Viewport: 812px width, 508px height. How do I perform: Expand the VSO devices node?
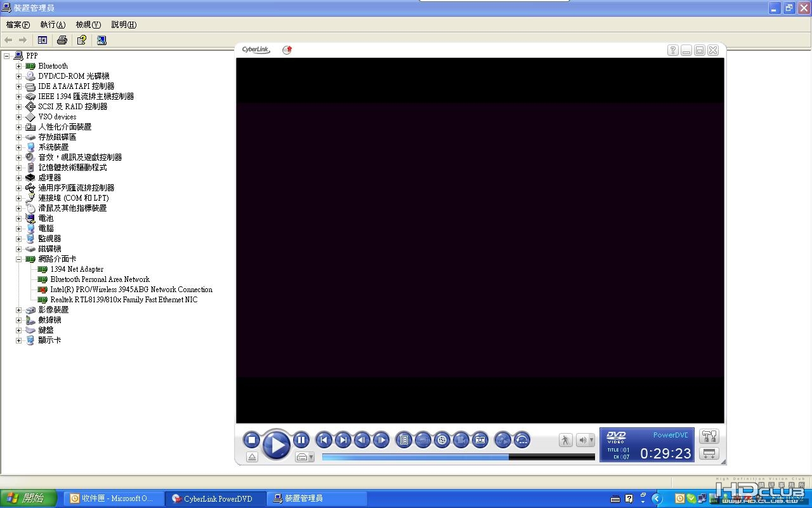(x=18, y=117)
